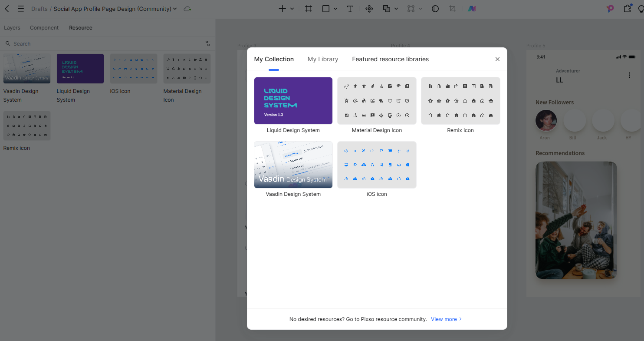
Task: Click the 'Remix icon' caption in dialog
Action: click(x=460, y=130)
